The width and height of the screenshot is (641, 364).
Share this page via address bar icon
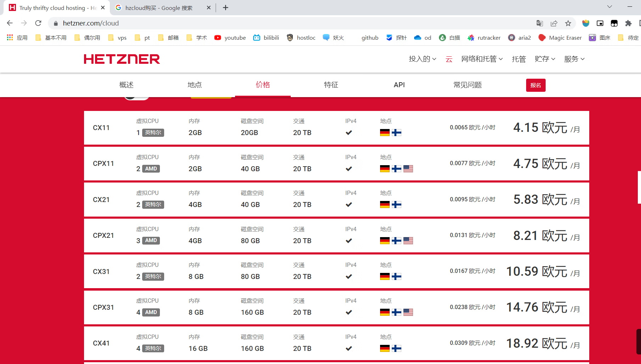click(x=554, y=23)
